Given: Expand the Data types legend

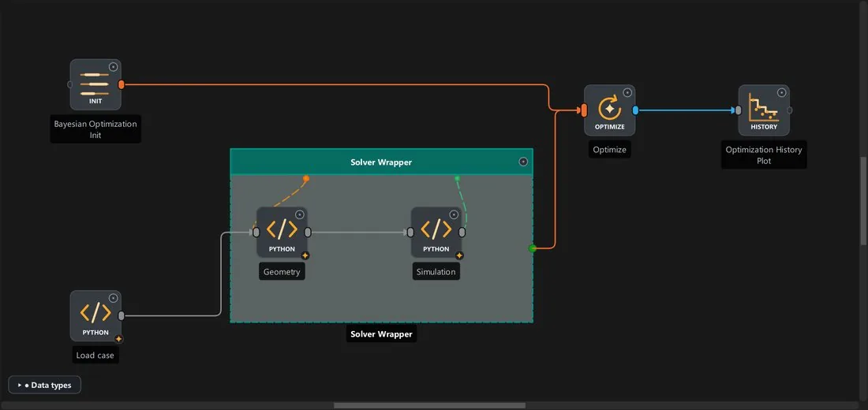Looking at the screenshot, I should (45, 385).
